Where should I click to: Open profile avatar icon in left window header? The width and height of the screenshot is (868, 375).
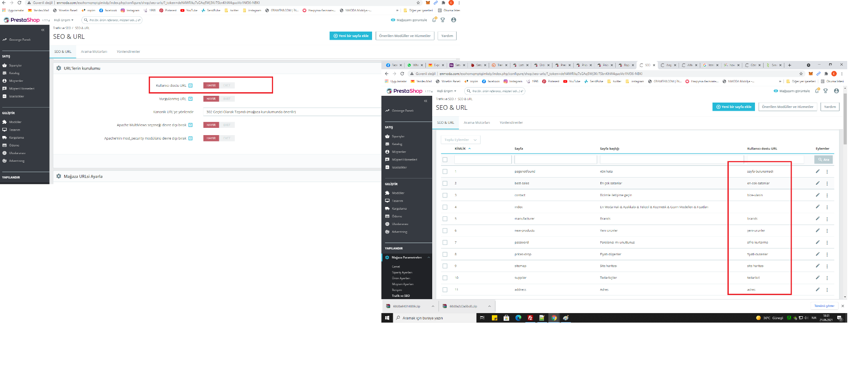tap(453, 20)
